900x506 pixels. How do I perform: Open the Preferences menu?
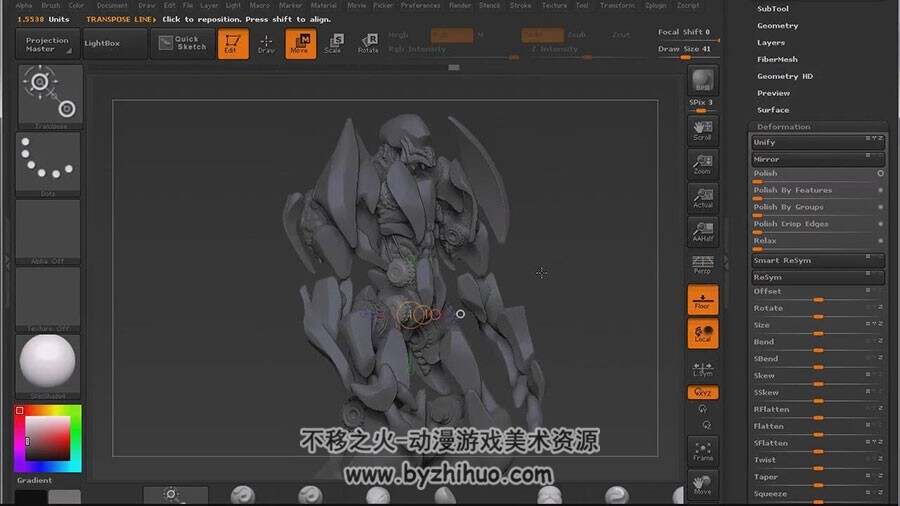click(x=420, y=5)
